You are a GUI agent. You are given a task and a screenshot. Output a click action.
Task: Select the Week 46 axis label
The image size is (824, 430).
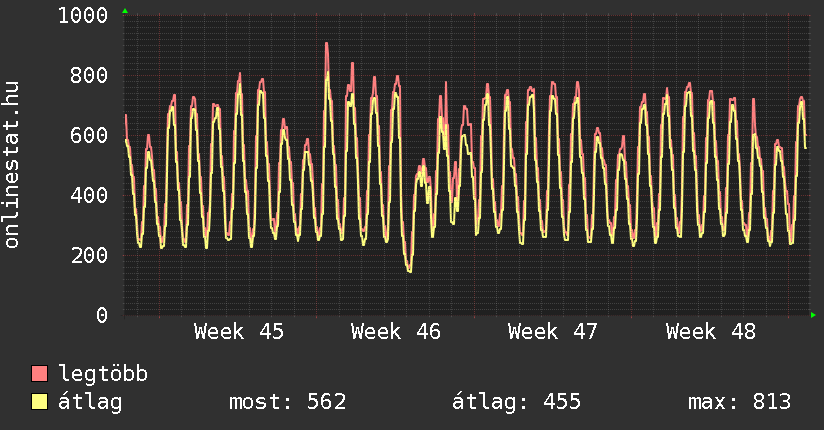(x=396, y=332)
